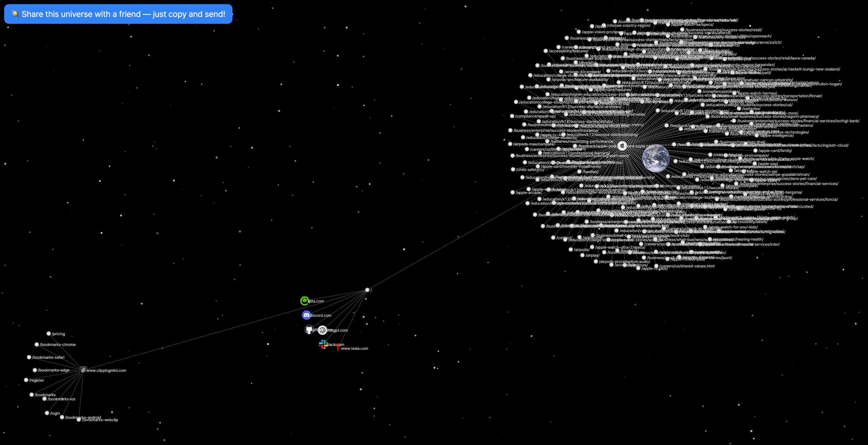868x445 pixels.
Task: Click the Earth planet image
Action: [x=656, y=159]
